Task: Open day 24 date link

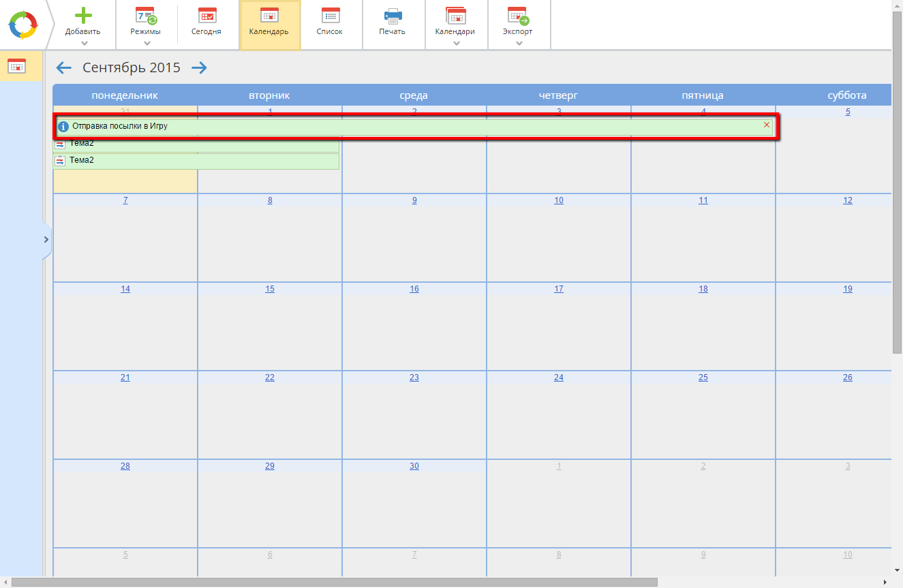Action: [x=559, y=377]
